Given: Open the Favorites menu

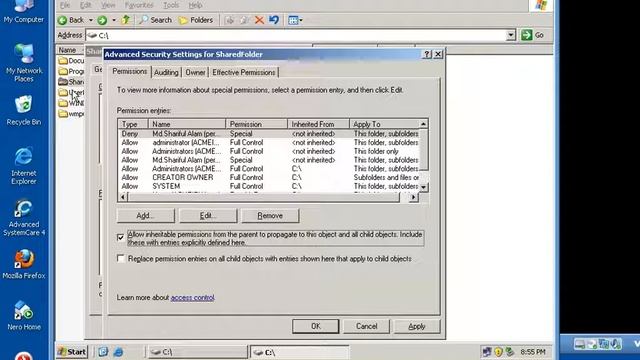Looking at the screenshot, I should [139, 5].
